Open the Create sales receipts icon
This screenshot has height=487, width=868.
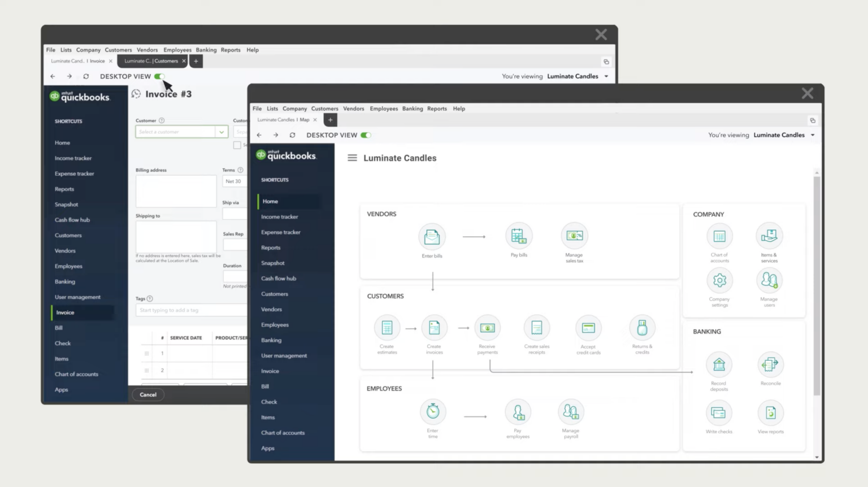537,328
